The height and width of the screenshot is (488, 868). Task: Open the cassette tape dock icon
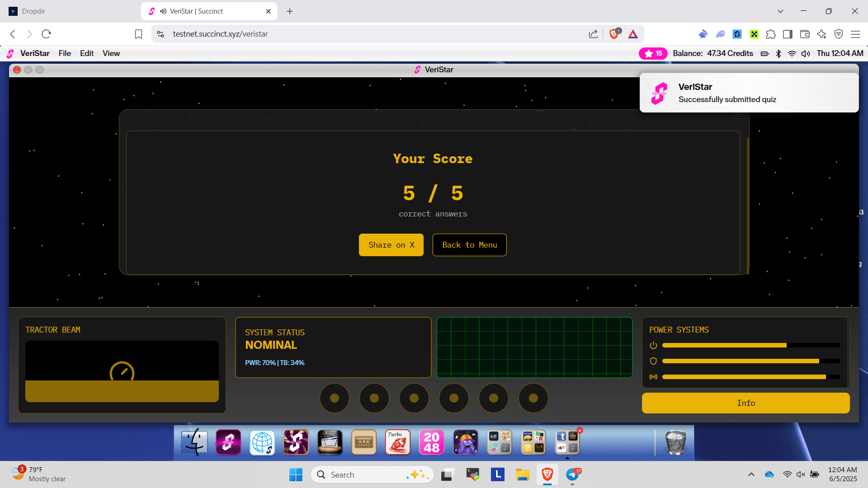(x=363, y=442)
